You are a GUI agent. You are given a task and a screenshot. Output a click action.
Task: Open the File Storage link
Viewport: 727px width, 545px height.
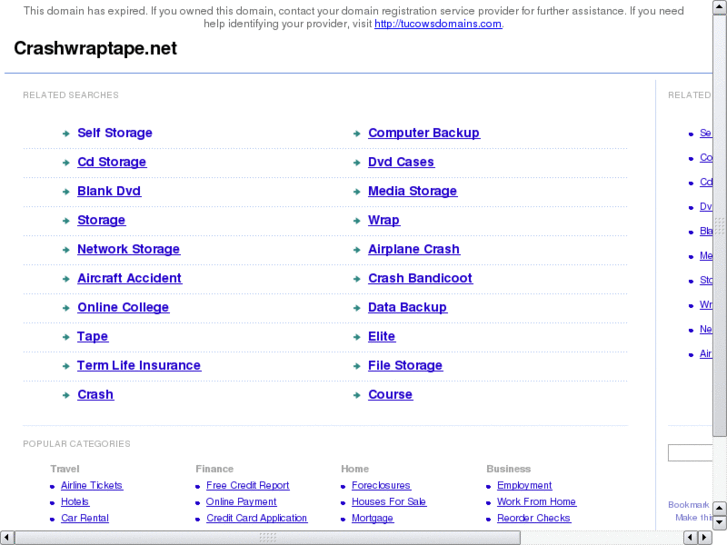(405, 365)
